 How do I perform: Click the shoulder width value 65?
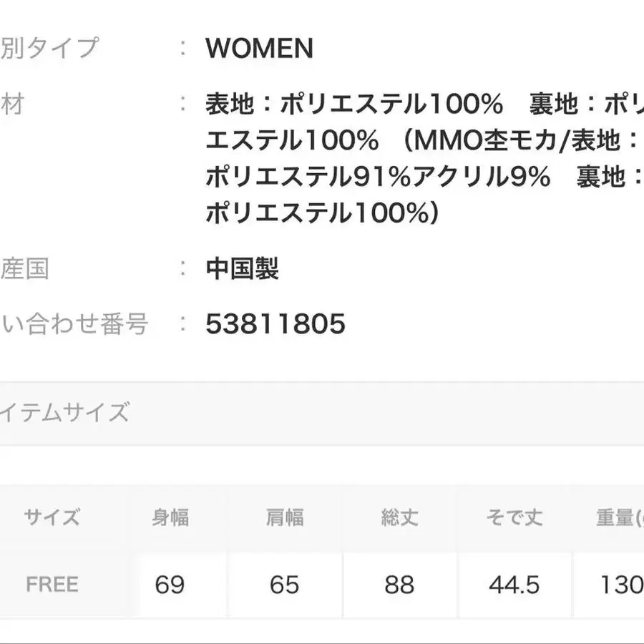pos(284,585)
